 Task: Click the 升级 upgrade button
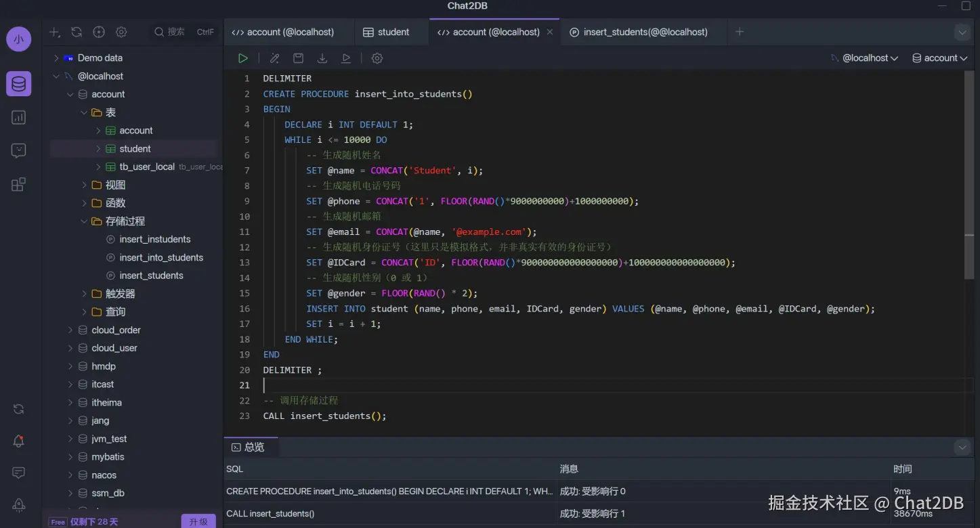click(x=198, y=521)
